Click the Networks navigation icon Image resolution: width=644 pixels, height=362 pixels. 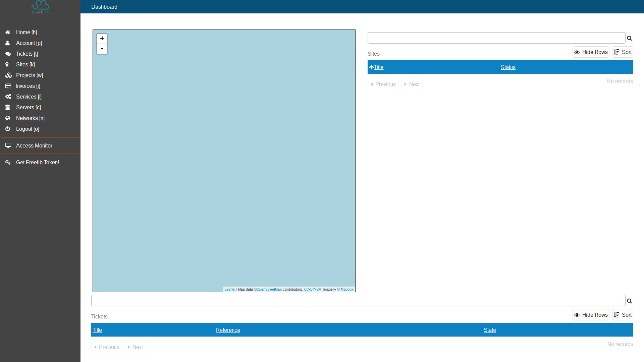(x=8, y=118)
